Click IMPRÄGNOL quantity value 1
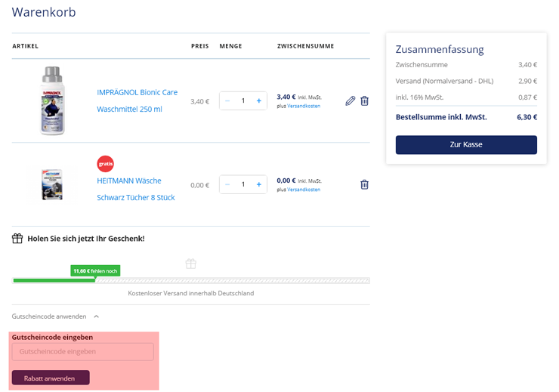 [243, 101]
